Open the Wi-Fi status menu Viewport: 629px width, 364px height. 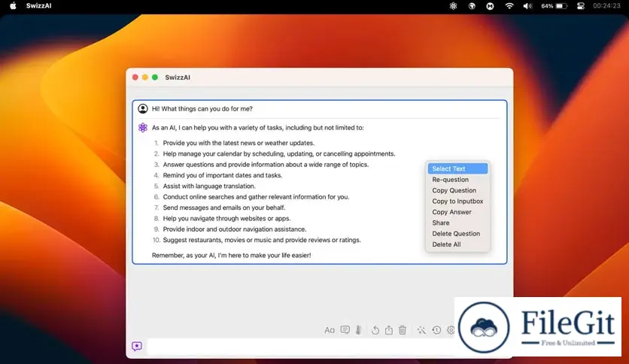[x=509, y=6]
